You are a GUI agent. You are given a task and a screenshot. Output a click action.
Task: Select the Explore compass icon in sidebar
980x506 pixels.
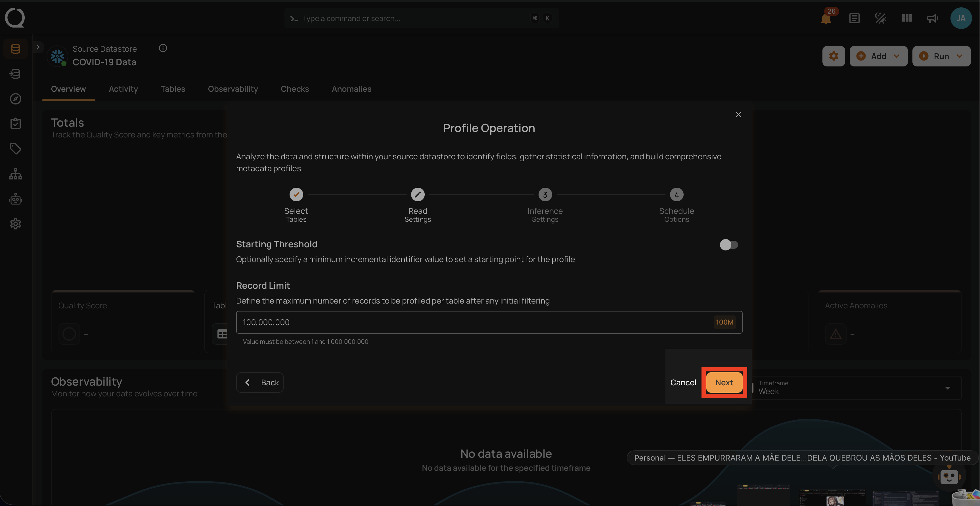click(x=15, y=99)
